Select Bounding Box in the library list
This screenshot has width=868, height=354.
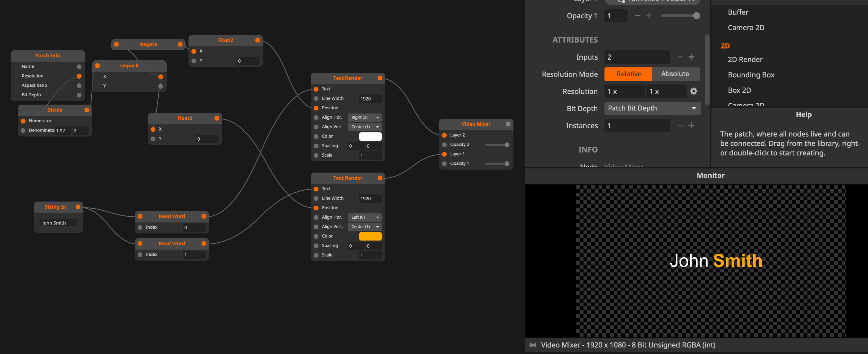pyautogui.click(x=751, y=75)
